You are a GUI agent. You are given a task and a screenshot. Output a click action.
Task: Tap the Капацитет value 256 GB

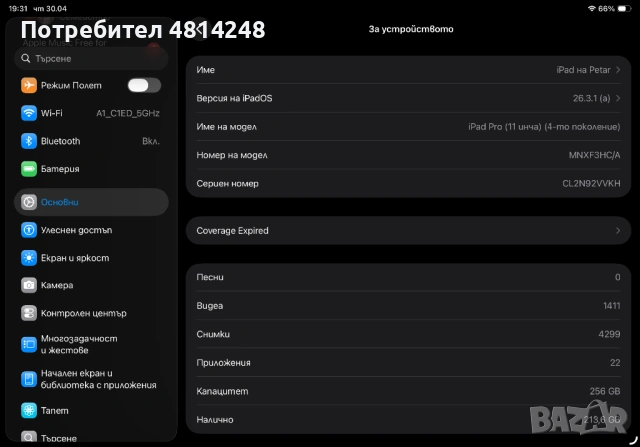tap(605, 391)
